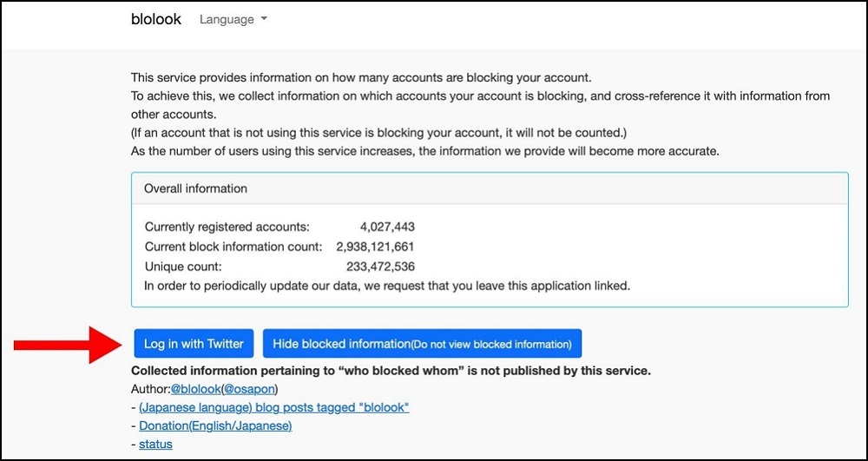Click the "This service provides information" sentence
Image resolution: width=868 pixels, height=461 pixels.
pyautogui.click(x=361, y=77)
